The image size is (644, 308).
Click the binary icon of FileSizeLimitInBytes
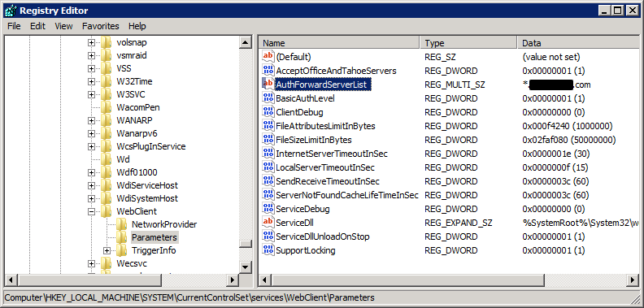268,140
